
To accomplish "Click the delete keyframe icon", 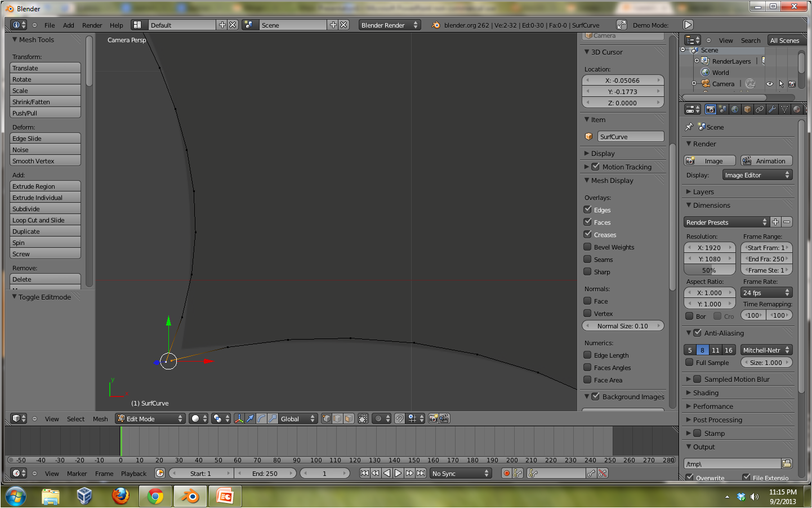I will (x=603, y=474).
